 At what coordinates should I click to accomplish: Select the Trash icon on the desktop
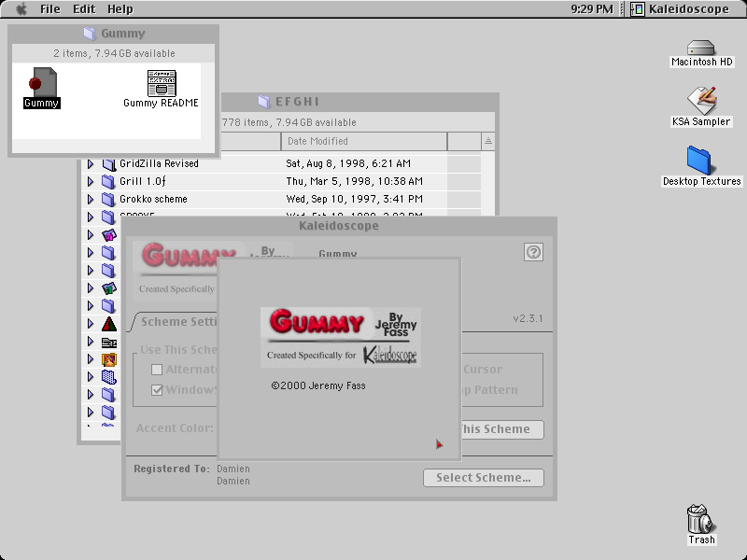pos(701,519)
